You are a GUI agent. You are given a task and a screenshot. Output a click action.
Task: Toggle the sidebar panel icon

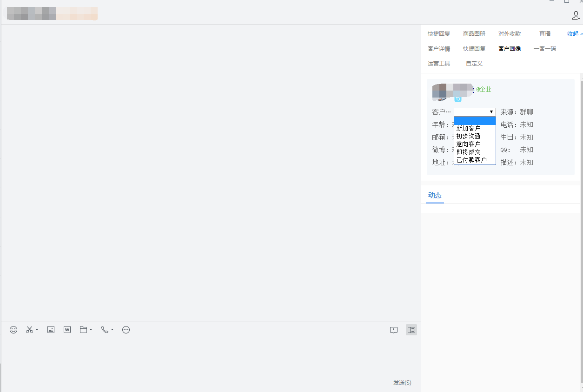click(x=411, y=330)
